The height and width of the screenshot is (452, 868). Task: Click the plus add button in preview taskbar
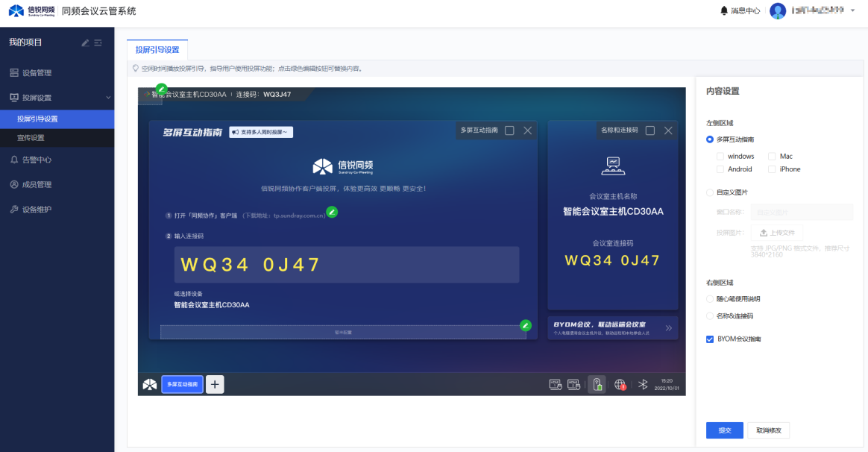(215, 384)
